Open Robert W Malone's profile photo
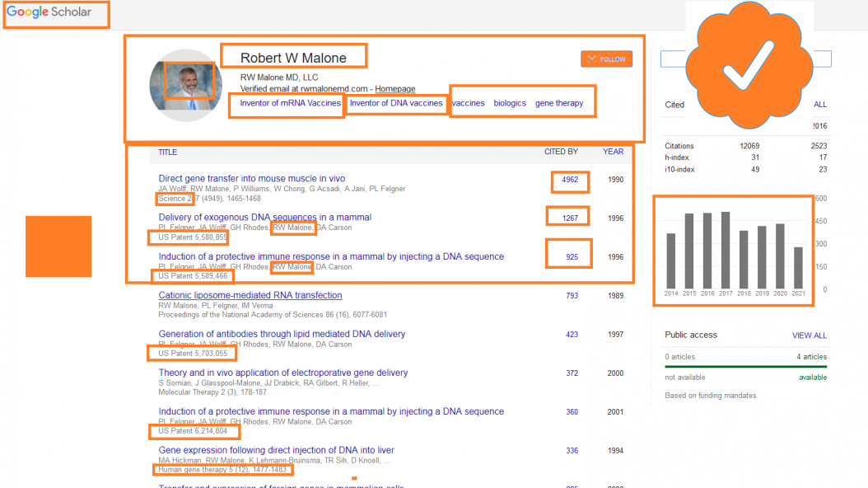 [185, 85]
